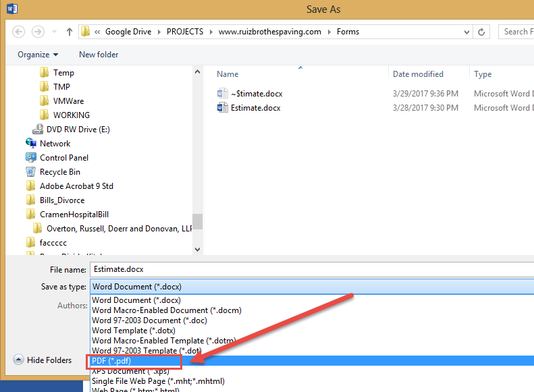Click the Back navigation arrow

tap(19, 32)
